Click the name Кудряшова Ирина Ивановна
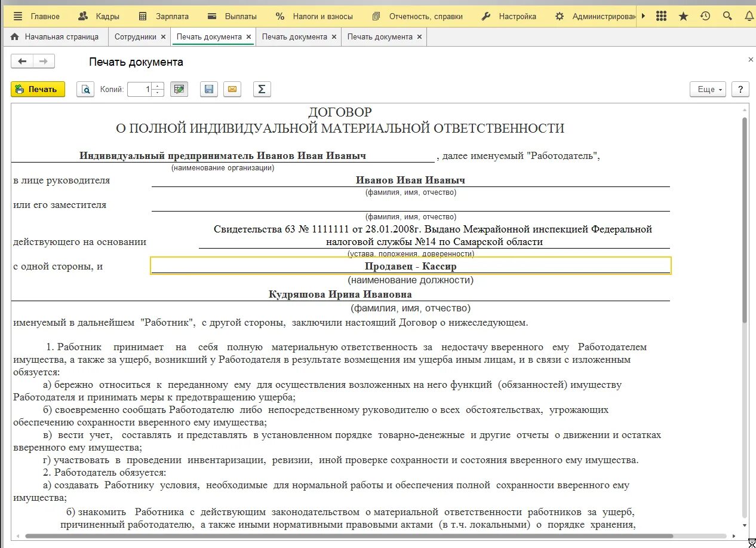Screen dimensions: 756x548 coord(340,295)
